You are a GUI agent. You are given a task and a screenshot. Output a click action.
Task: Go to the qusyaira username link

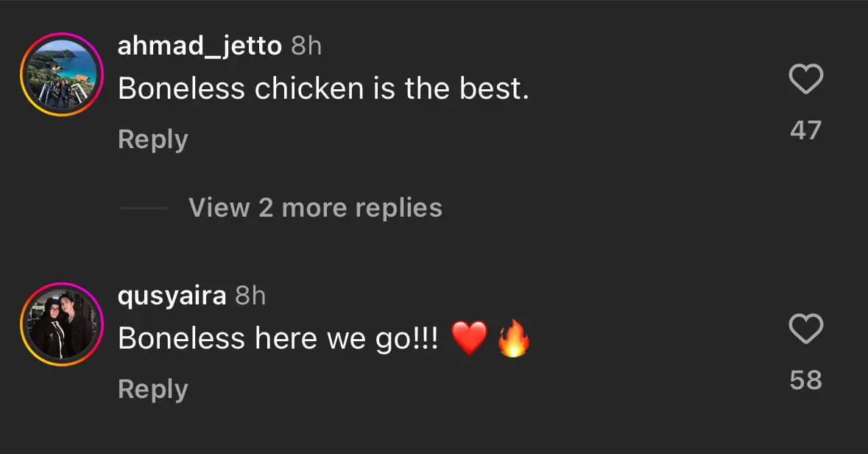click(172, 296)
